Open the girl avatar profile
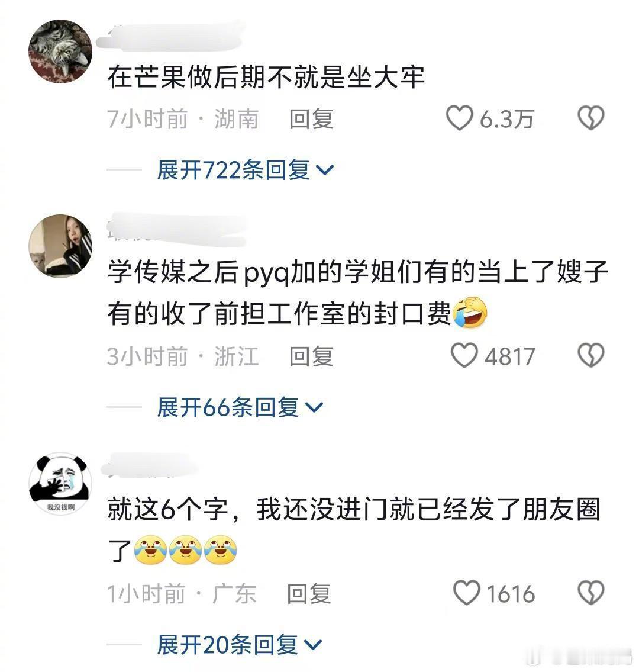 tap(60, 246)
